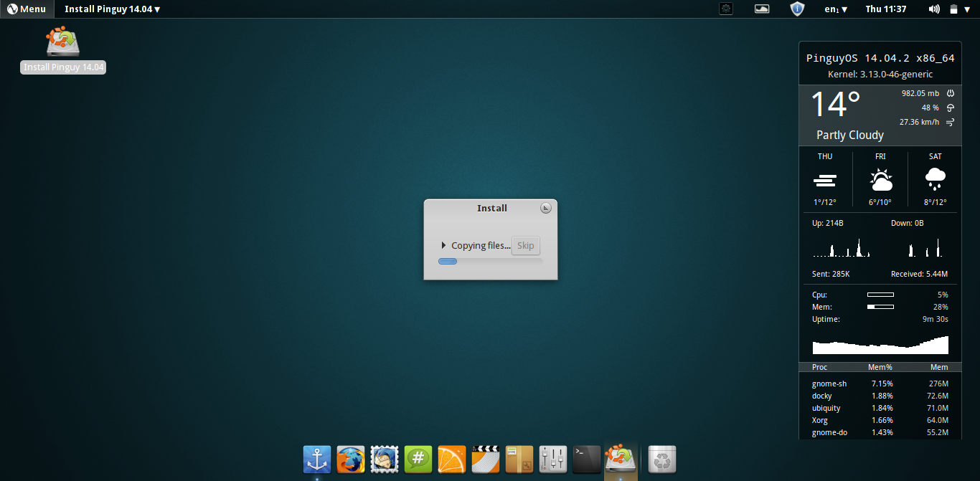980x481 pixels.
Task: Launch the Terminal from the dock
Action: point(587,459)
